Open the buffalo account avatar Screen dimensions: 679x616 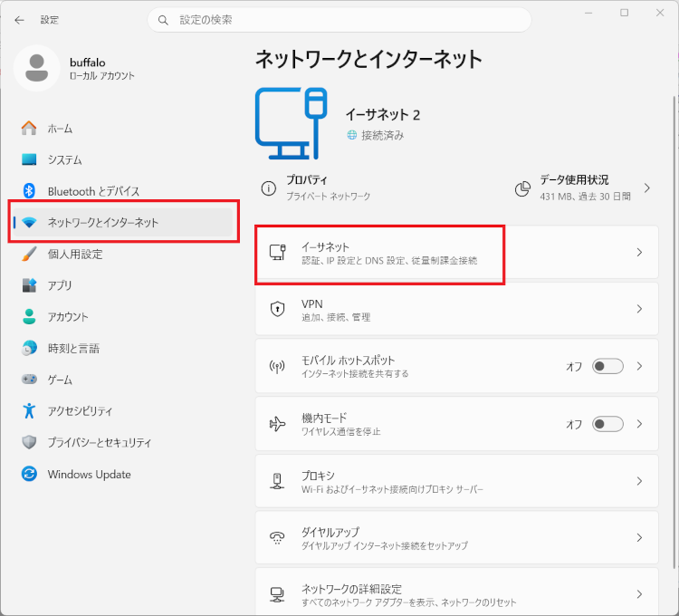tap(37, 68)
